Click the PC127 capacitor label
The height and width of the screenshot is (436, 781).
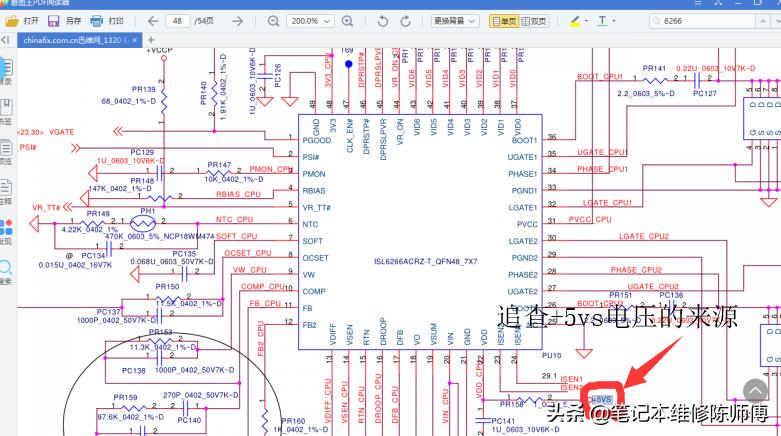[x=705, y=93]
